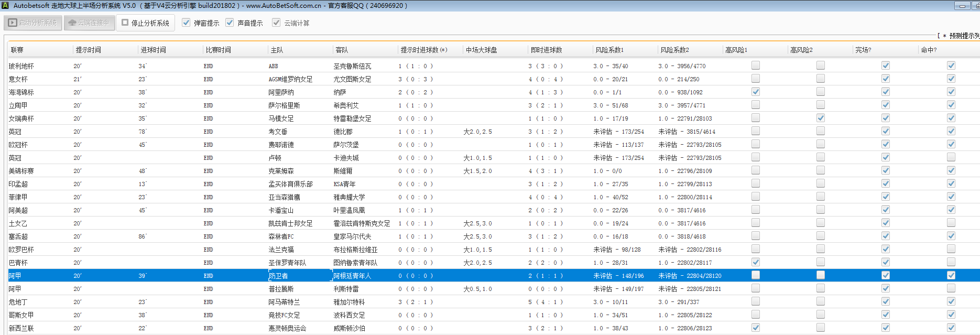980x335 pixels.
Task: Select the 意女杯 league row
Action: (18, 79)
